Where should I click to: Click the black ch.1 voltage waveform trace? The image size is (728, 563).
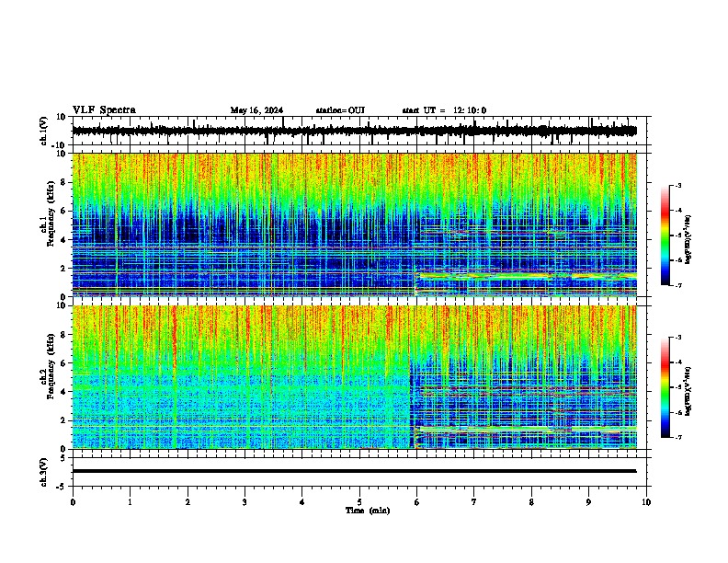[354, 131]
